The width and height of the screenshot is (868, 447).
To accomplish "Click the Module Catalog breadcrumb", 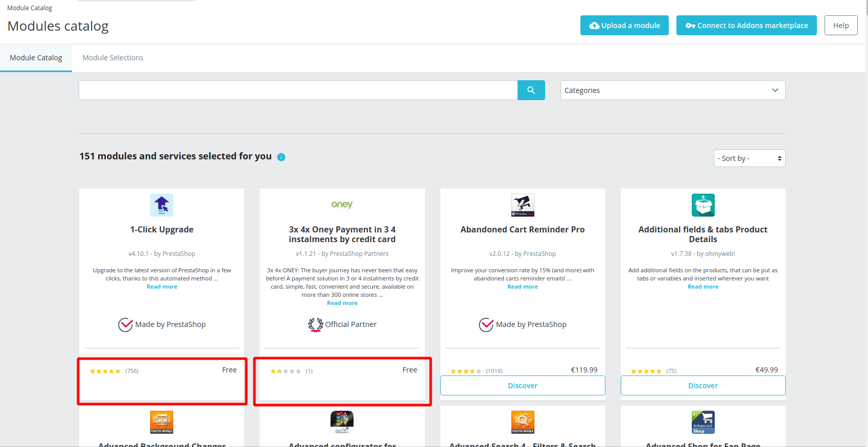I will point(30,8).
